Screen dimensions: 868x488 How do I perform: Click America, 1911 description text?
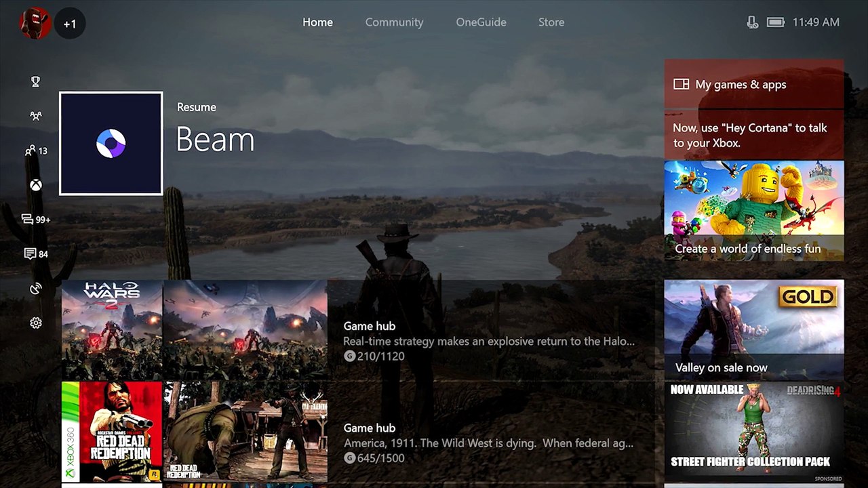[x=488, y=443]
